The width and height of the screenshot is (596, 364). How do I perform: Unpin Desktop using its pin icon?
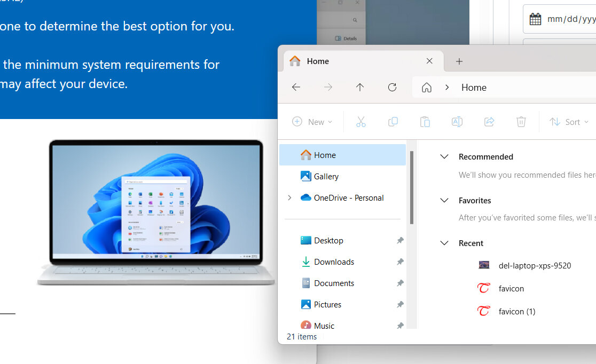tap(400, 240)
